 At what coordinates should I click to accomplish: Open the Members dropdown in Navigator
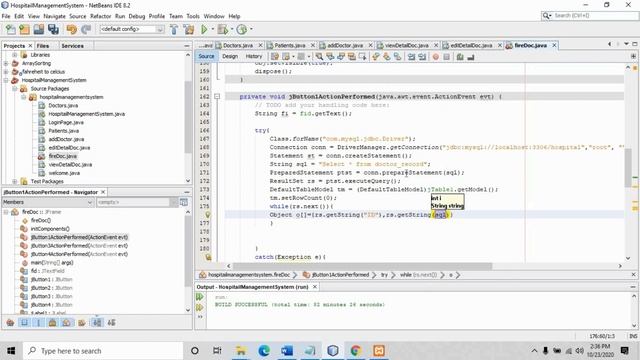coord(48,202)
